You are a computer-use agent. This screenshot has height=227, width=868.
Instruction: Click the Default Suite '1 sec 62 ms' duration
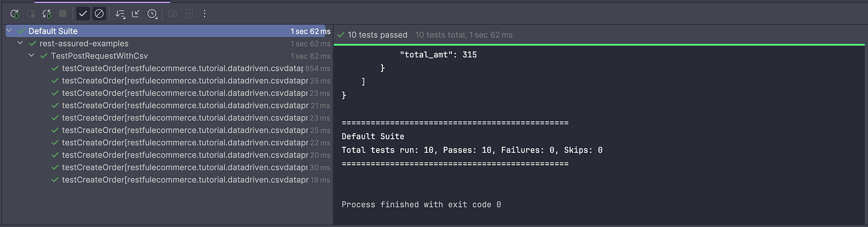point(310,31)
